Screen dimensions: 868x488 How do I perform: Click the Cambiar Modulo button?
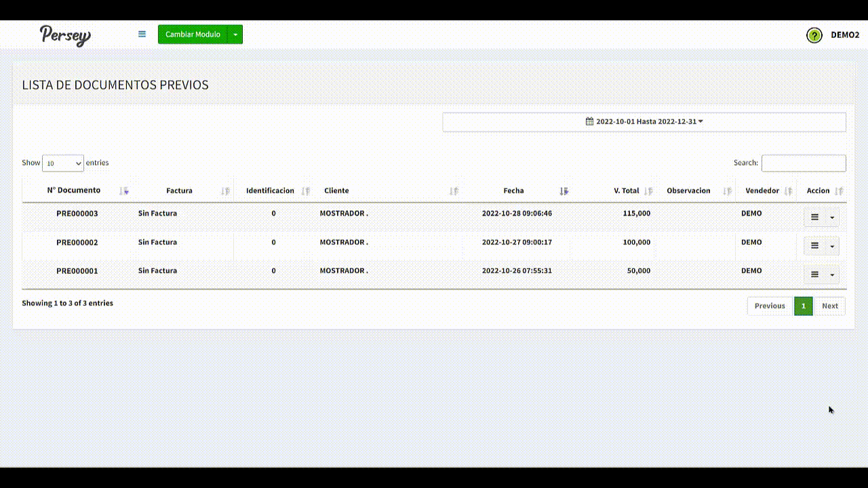(x=193, y=35)
